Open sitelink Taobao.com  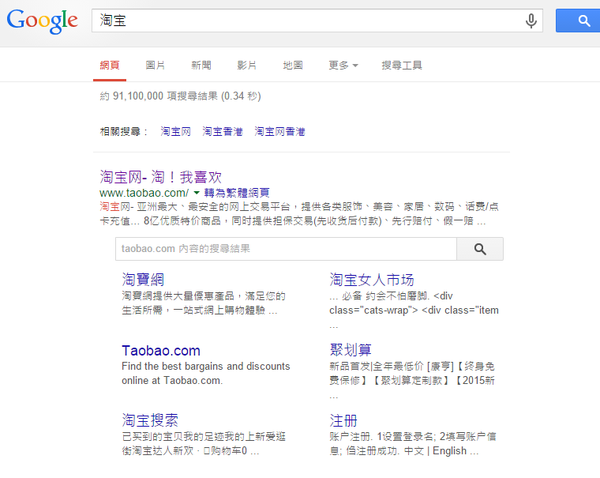(161, 351)
